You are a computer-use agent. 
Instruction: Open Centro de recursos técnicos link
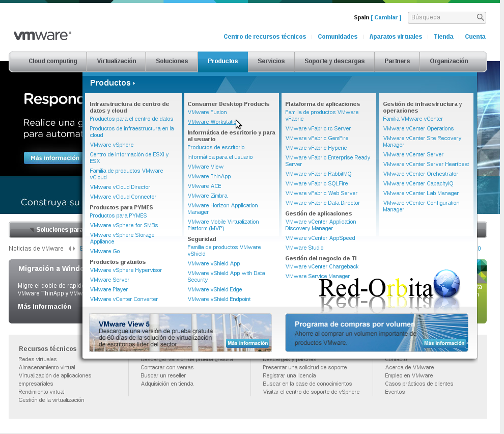(265, 36)
